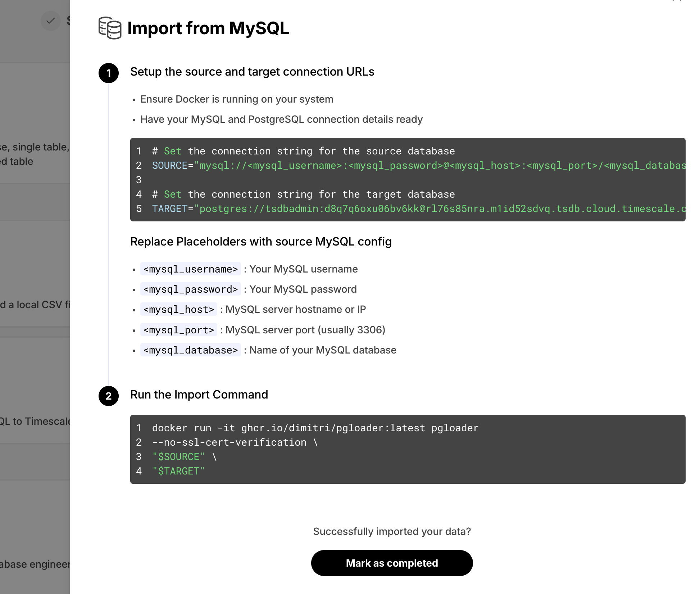
Task: Click the <mysql_host> placeholder tag
Action: (178, 310)
